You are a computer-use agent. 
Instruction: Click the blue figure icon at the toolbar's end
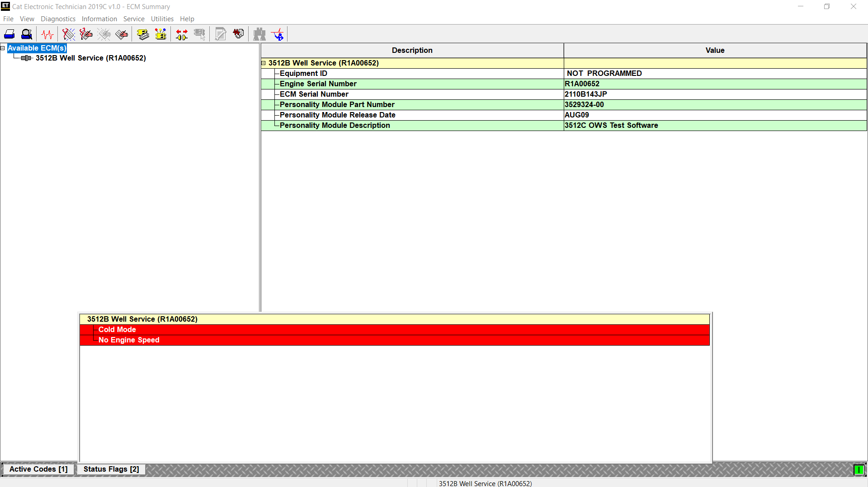click(x=278, y=34)
